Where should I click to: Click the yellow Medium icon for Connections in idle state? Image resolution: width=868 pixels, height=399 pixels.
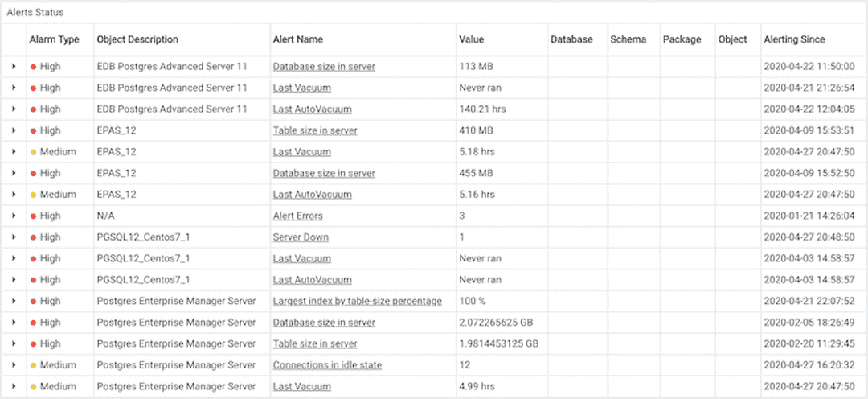[x=34, y=365]
